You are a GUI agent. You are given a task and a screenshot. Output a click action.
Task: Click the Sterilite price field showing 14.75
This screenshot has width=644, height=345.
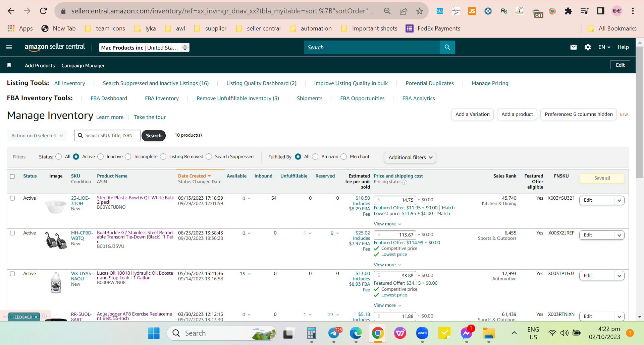(395, 200)
